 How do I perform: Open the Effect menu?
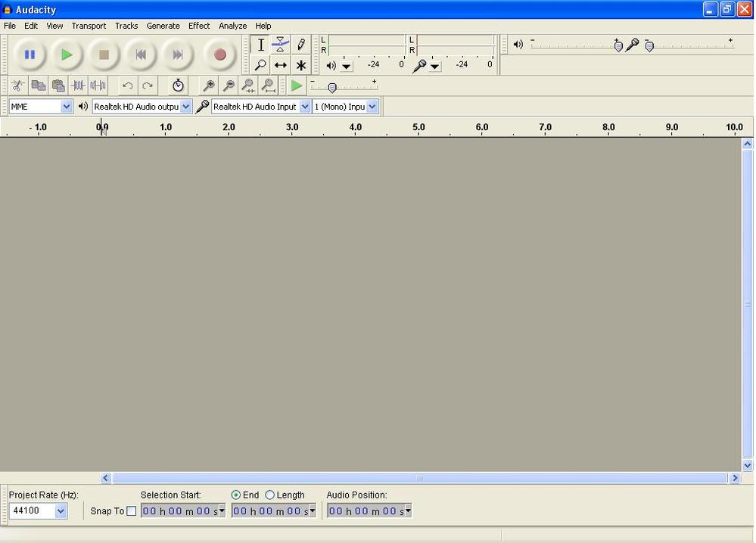(198, 26)
